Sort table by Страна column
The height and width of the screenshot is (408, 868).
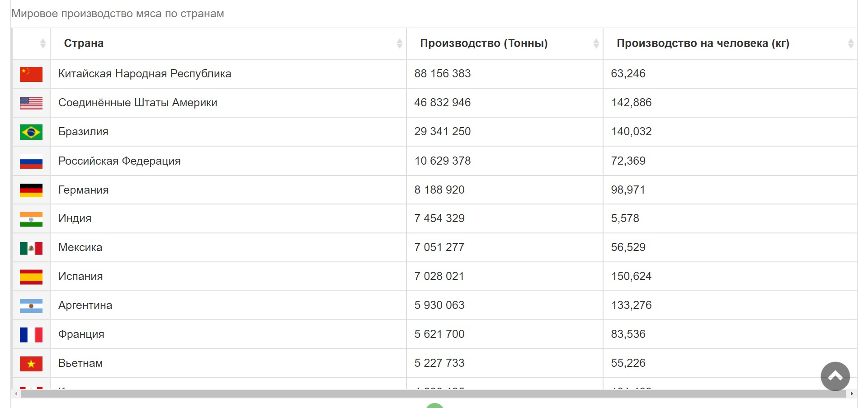click(84, 43)
